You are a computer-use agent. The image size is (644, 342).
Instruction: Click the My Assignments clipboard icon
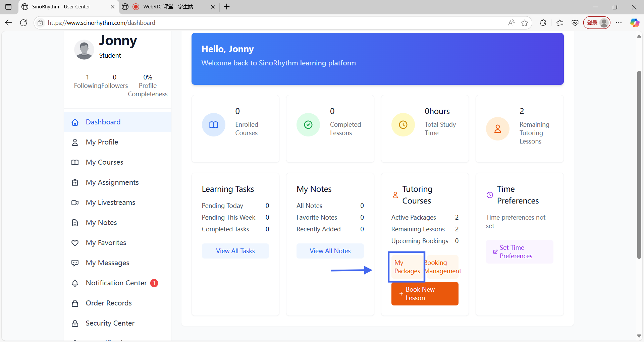click(x=75, y=182)
